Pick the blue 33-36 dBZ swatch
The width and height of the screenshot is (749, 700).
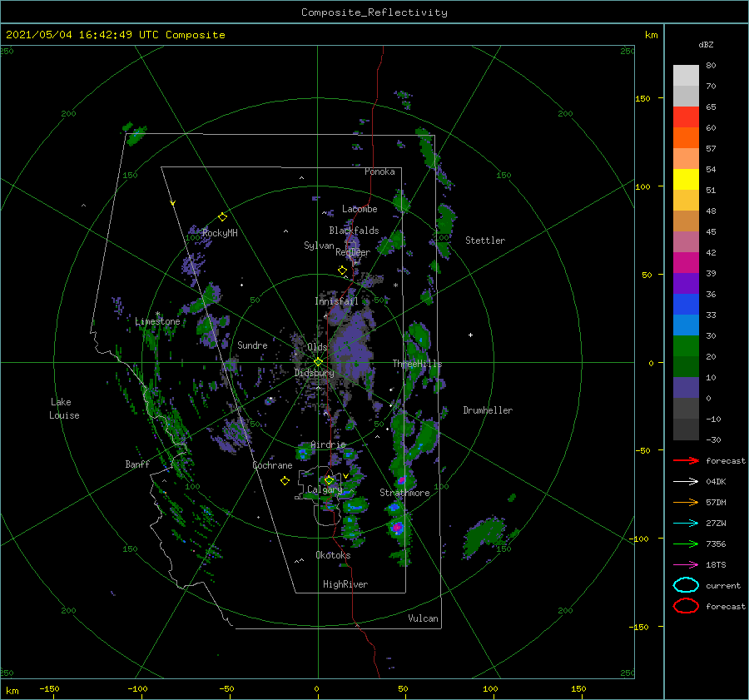point(686,305)
